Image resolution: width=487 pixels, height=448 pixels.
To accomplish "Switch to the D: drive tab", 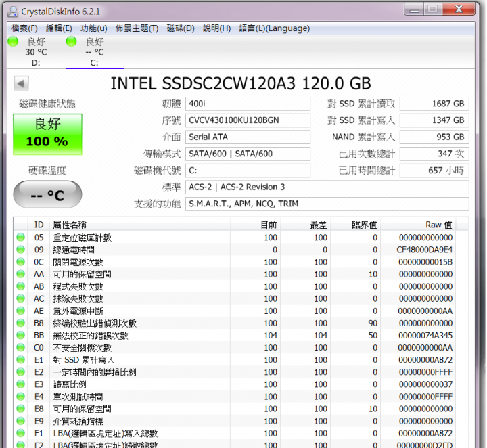I will point(36,51).
